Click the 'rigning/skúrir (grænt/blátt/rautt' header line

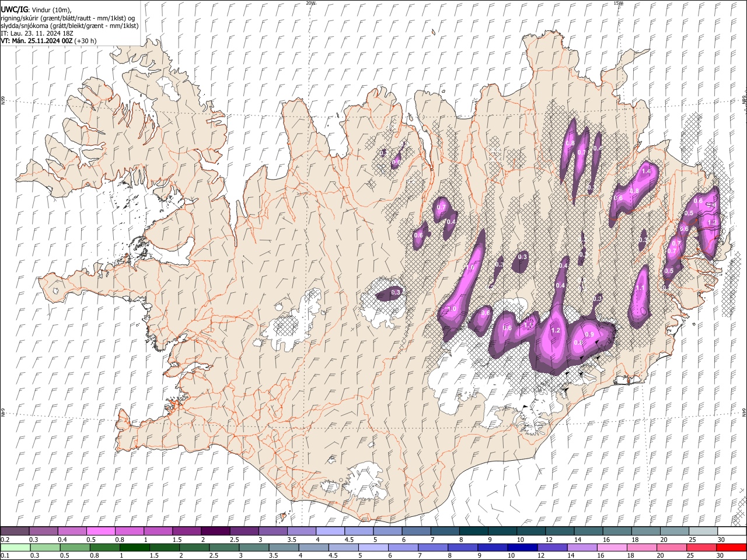click(67, 18)
